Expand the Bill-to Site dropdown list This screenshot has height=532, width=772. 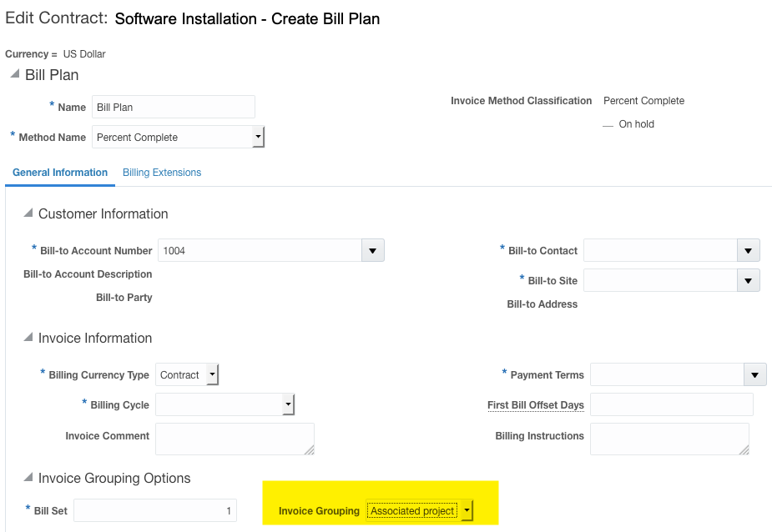coord(749,280)
